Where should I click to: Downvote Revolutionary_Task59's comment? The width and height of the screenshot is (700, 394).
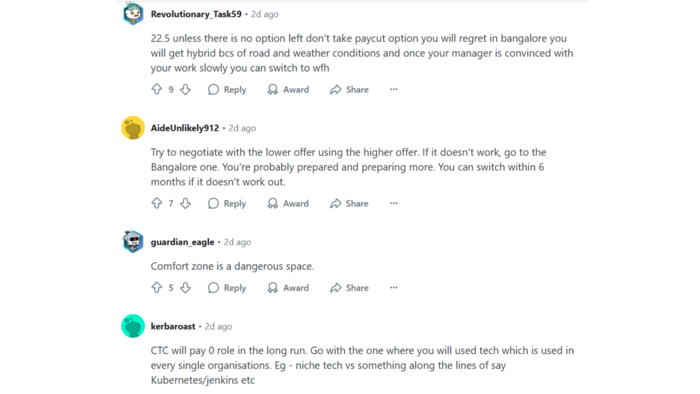186,89
